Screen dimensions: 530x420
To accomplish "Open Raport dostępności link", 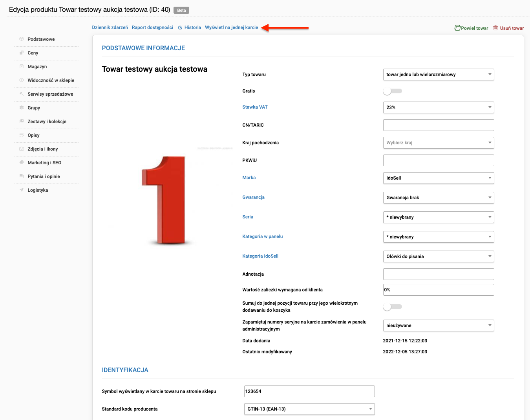I will click(x=152, y=27).
